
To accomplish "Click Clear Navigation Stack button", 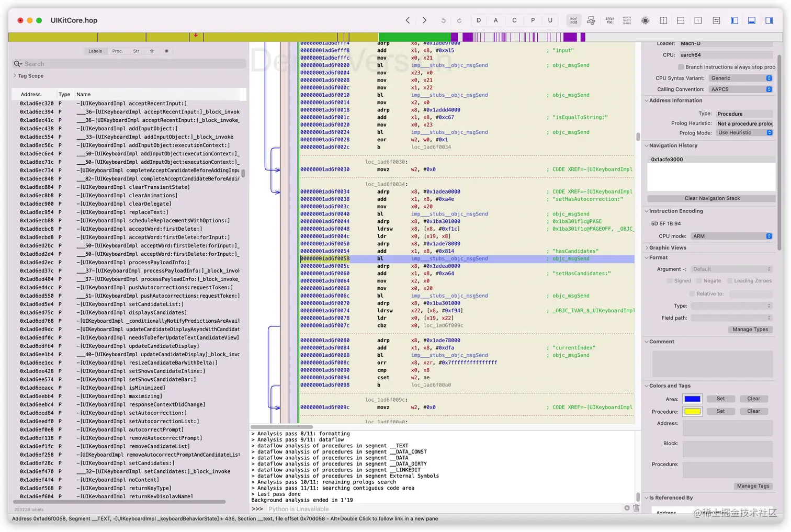I will (711, 198).
